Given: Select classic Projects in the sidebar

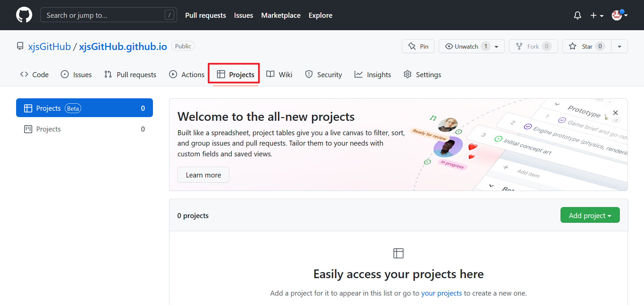Looking at the screenshot, I should pyautogui.click(x=85, y=129).
